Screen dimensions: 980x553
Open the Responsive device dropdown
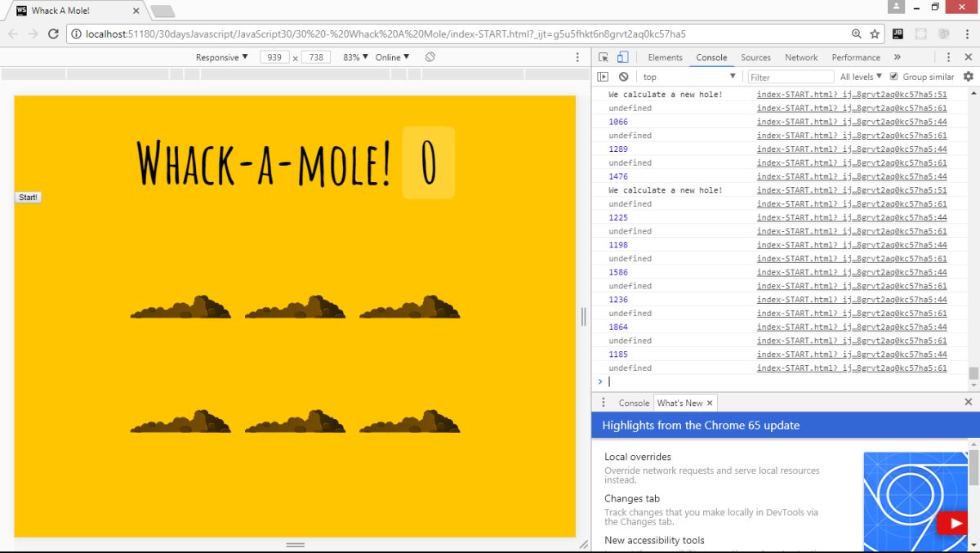(x=221, y=57)
